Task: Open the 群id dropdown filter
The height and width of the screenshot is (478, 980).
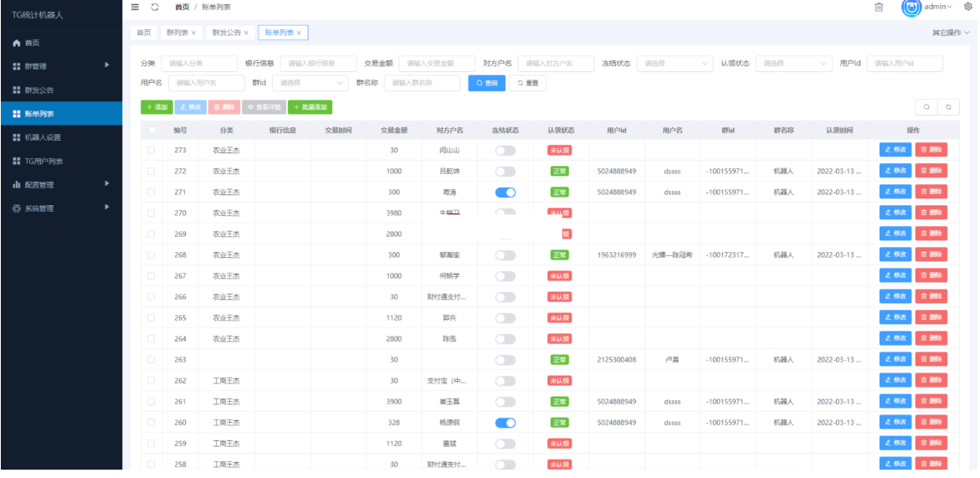Action: click(x=310, y=83)
